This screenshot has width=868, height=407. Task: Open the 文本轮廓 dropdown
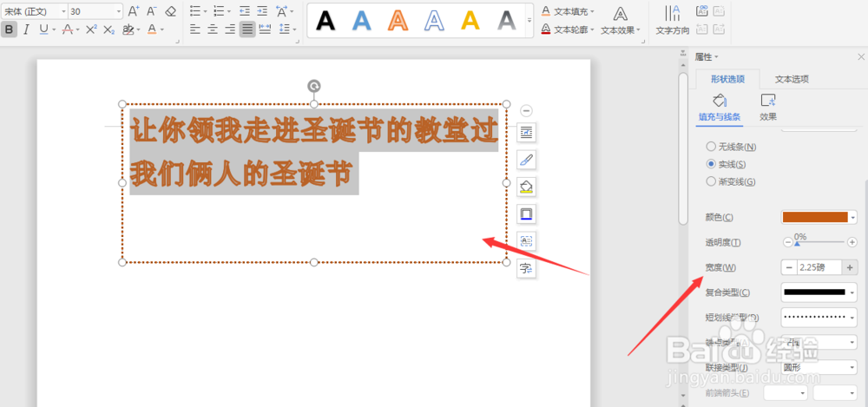pyautogui.click(x=567, y=30)
